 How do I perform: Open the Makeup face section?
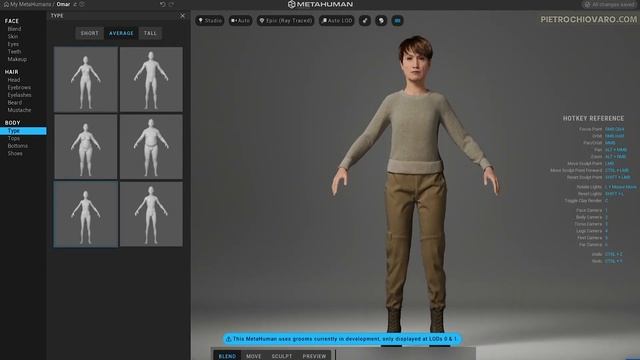[17, 59]
